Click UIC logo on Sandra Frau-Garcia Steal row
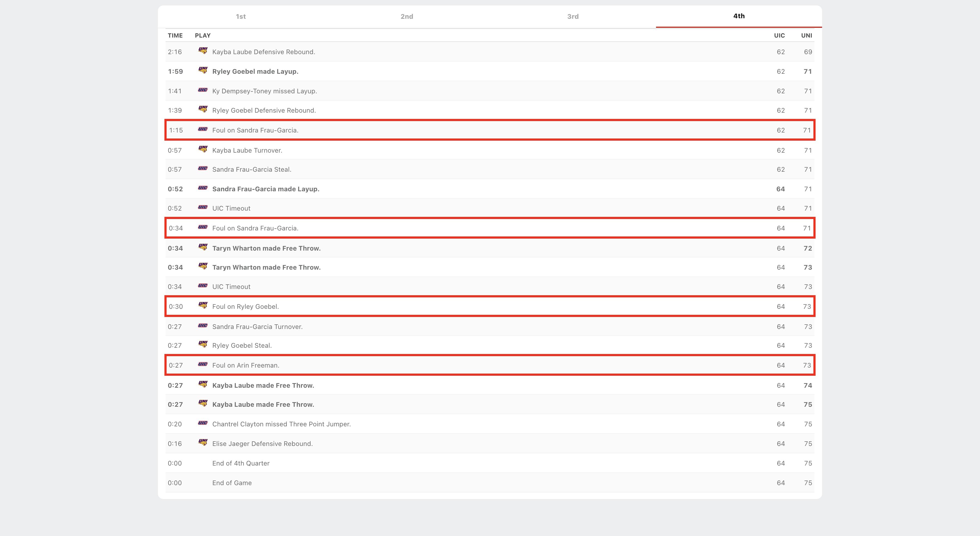980x536 pixels. (203, 168)
